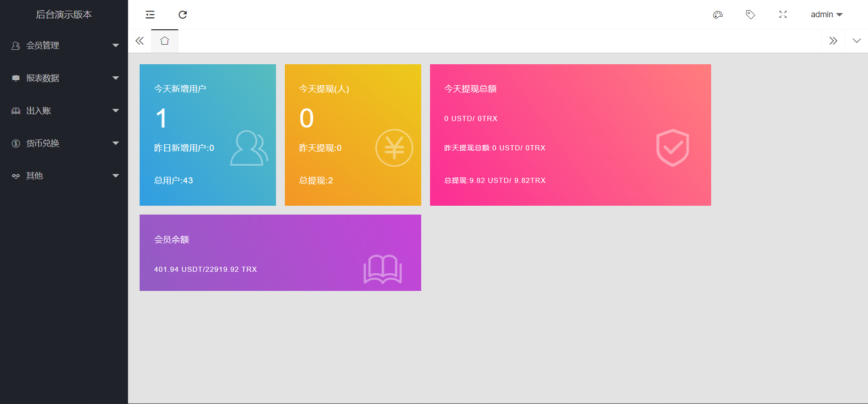The image size is (868, 404).
Task: Click the arrow next to 会员管理
Action: tap(116, 46)
